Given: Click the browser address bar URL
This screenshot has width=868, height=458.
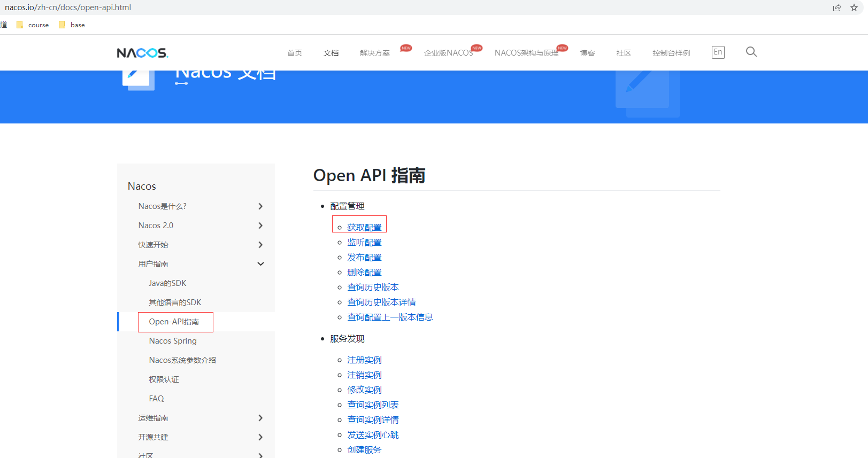Looking at the screenshot, I should tap(68, 7).
